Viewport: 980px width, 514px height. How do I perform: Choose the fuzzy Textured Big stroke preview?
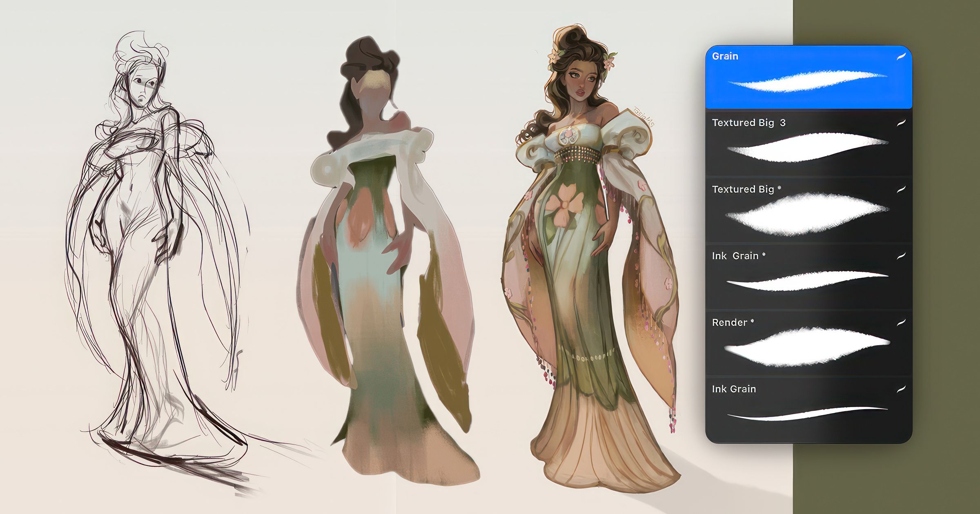pyautogui.click(x=808, y=214)
